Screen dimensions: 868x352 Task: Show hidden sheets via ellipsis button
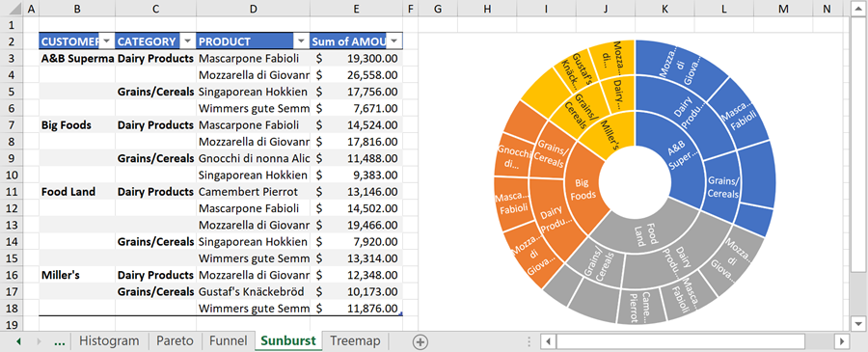(x=60, y=341)
